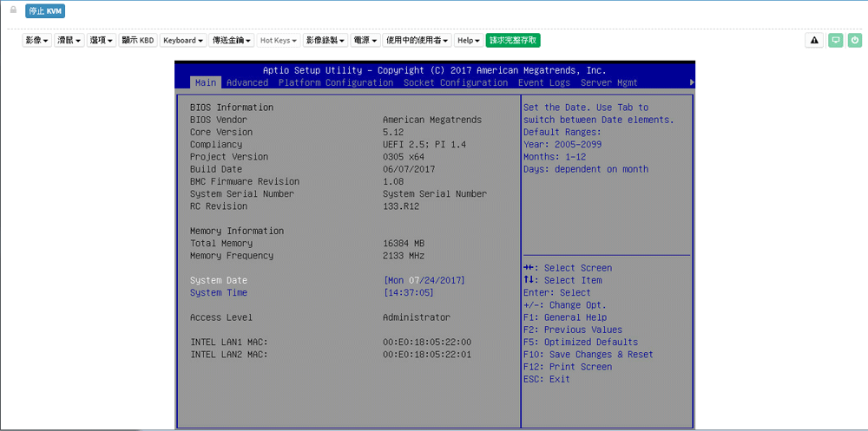Click the green 請求完整存取 button
Screen dimensions: 868x431
click(513, 41)
